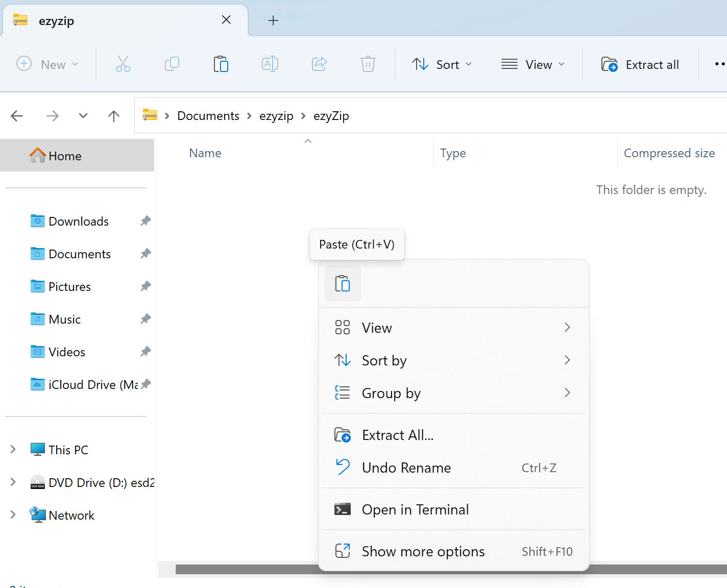The image size is (727, 588).
Task: Select Show more options in context menu
Action: point(423,551)
